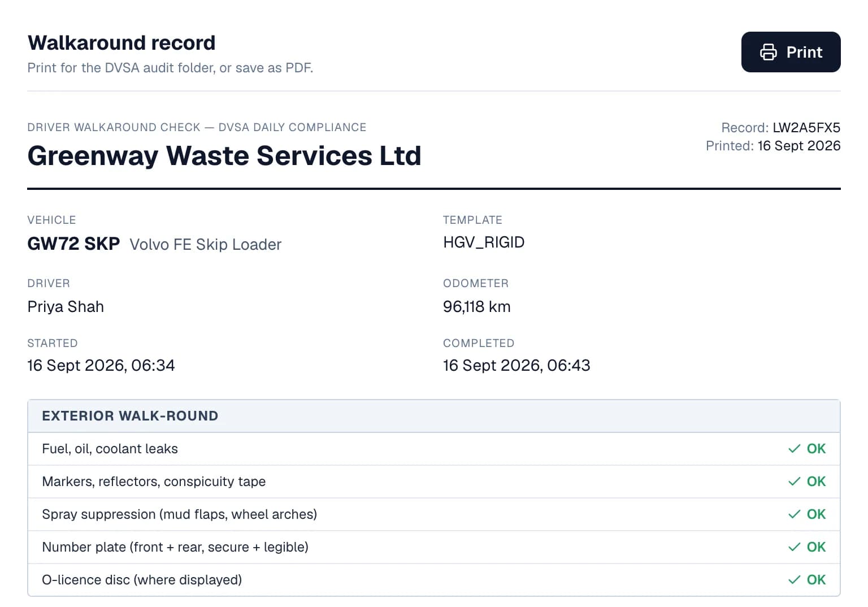Select the 'O-licence disc (where displayed)' item
Viewport: 868px width, 607px height.
(434, 580)
